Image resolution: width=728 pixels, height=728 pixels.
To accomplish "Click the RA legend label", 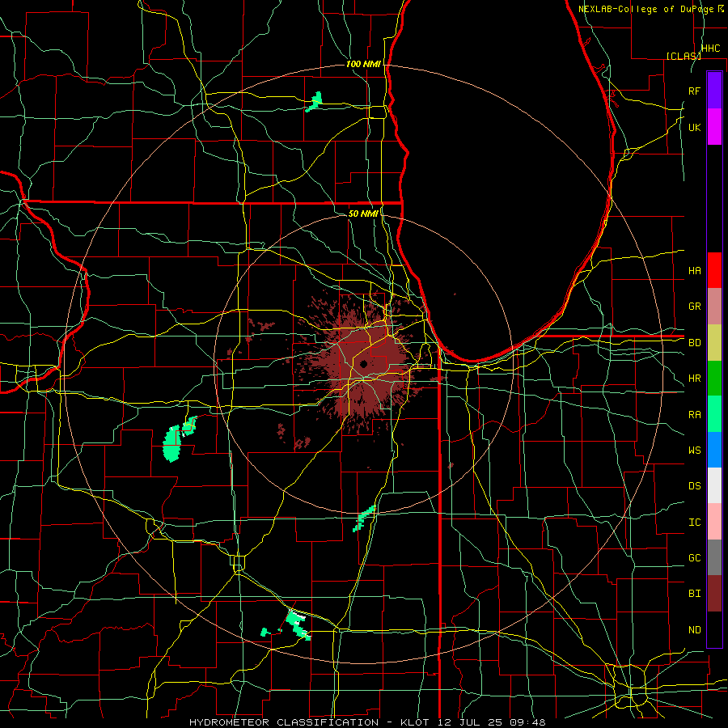I will 694,415.
